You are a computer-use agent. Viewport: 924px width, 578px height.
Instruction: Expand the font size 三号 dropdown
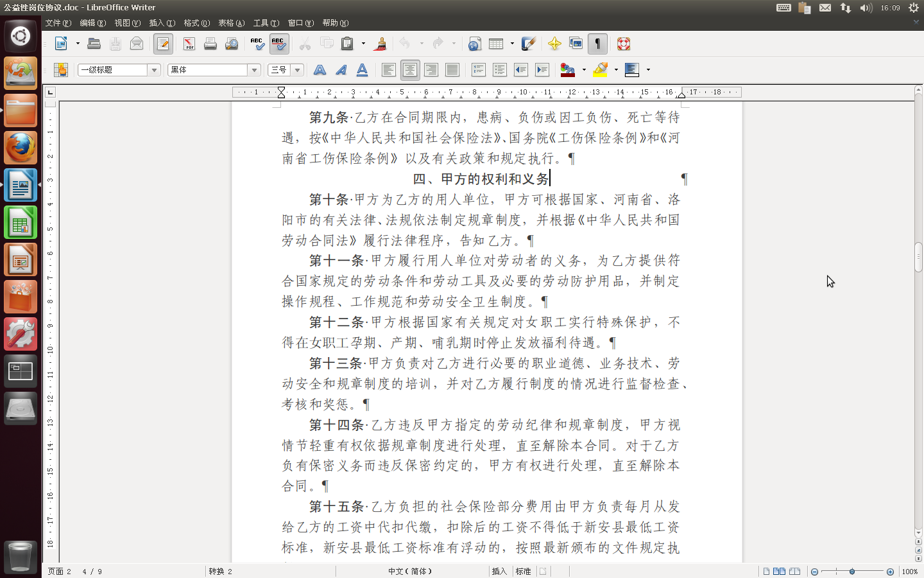pos(297,70)
